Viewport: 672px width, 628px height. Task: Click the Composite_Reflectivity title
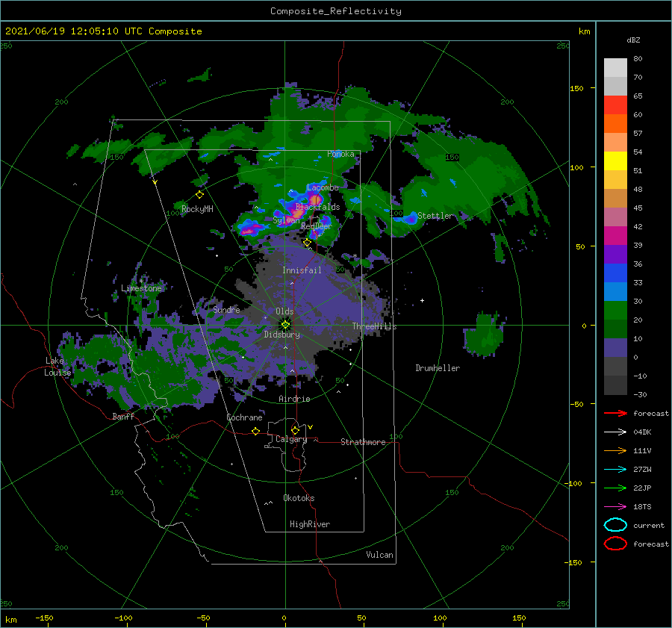coord(336,11)
